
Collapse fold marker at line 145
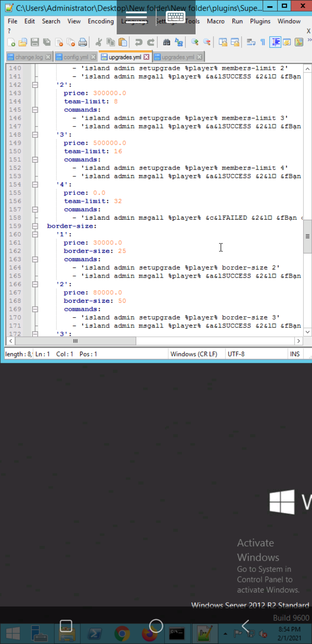pyautogui.click(x=35, y=110)
